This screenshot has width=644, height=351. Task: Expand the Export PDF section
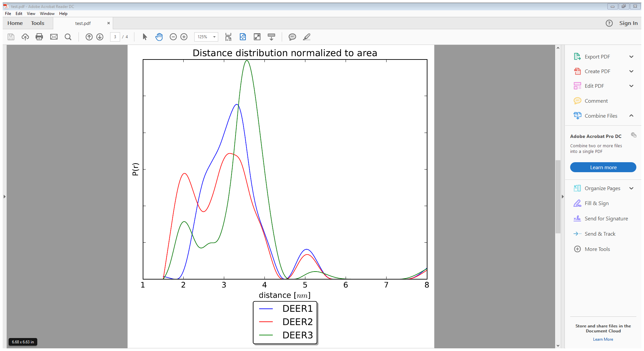coord(631,57)
